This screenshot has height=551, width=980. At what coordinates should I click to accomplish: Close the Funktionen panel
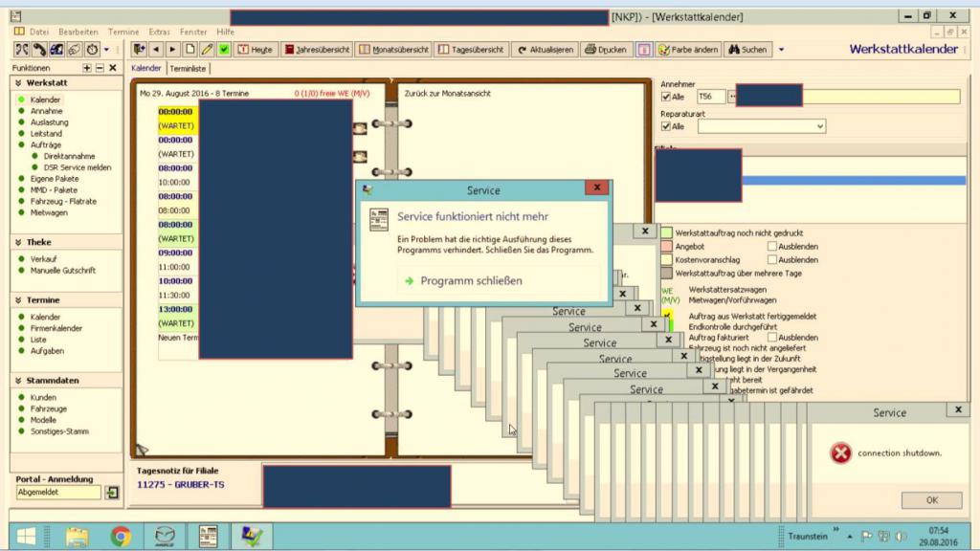113,68
